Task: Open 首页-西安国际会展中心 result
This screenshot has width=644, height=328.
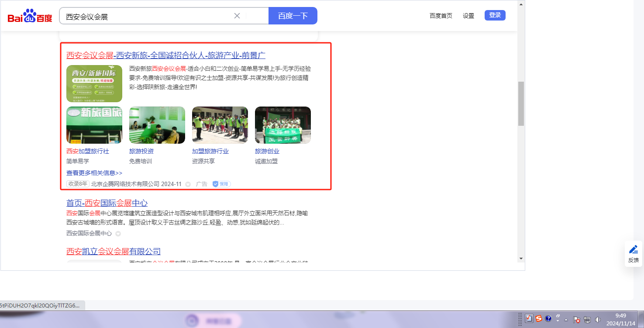Action: pyautogui.click(x=107, y=203)
